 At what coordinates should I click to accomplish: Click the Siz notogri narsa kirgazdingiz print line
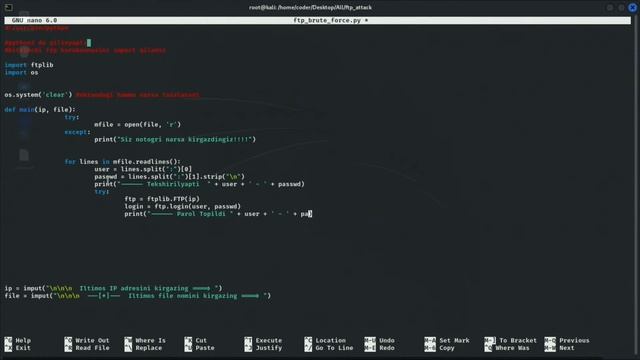(x=175, y=139)
